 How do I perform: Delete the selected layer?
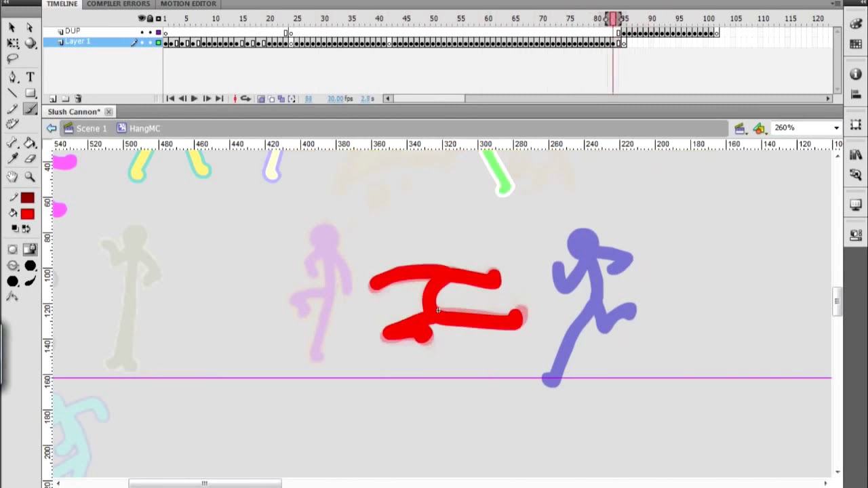tap(78, 99)
